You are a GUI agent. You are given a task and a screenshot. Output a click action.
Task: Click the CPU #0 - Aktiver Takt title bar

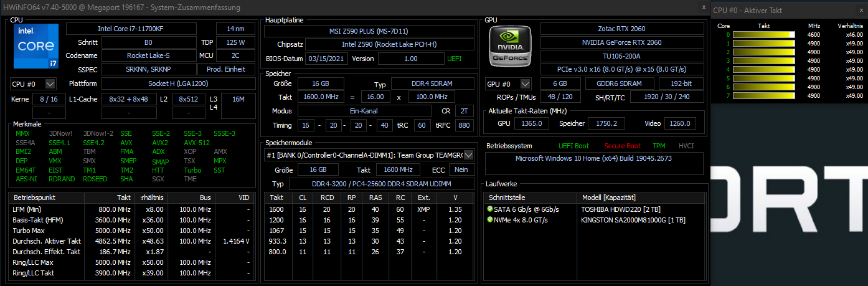point(790,9)
